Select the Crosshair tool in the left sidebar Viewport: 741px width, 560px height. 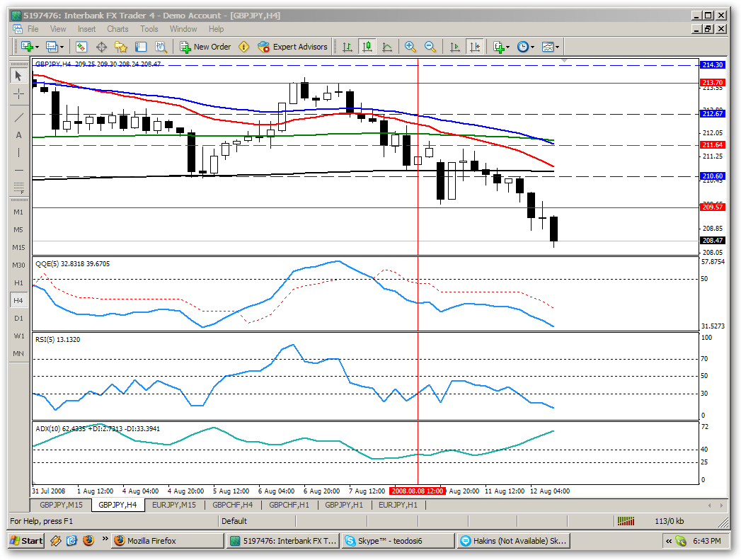pyautogui.click(x=18, y=93)
